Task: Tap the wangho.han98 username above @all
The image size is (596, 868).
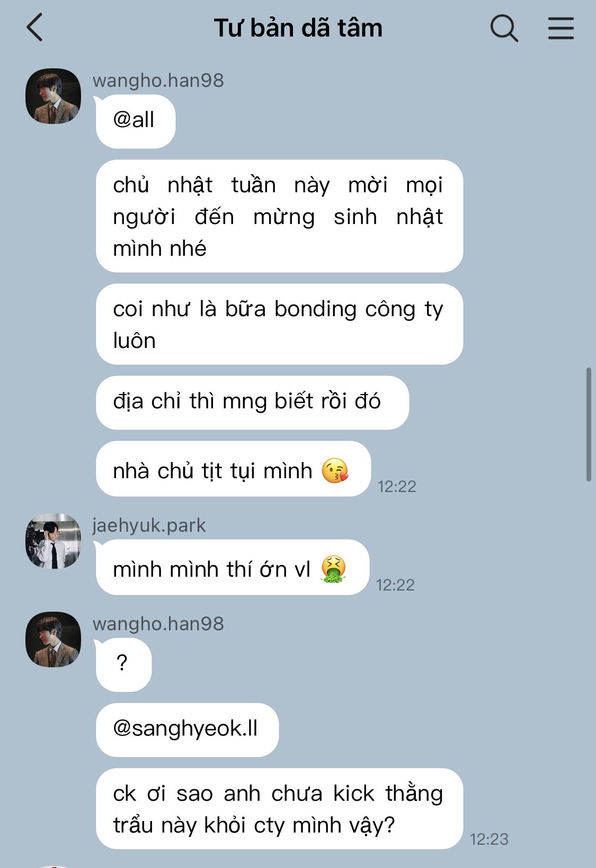Action: click(158, 80)
